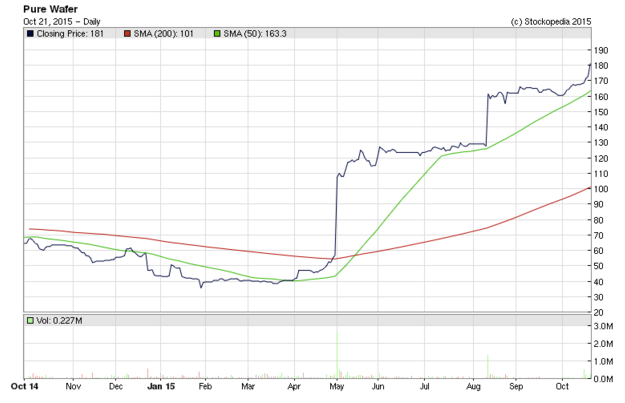Viewport: 625px width, 403px height.
Task: Click the 'Nov' x-axis label
Action: pos(73,386)
